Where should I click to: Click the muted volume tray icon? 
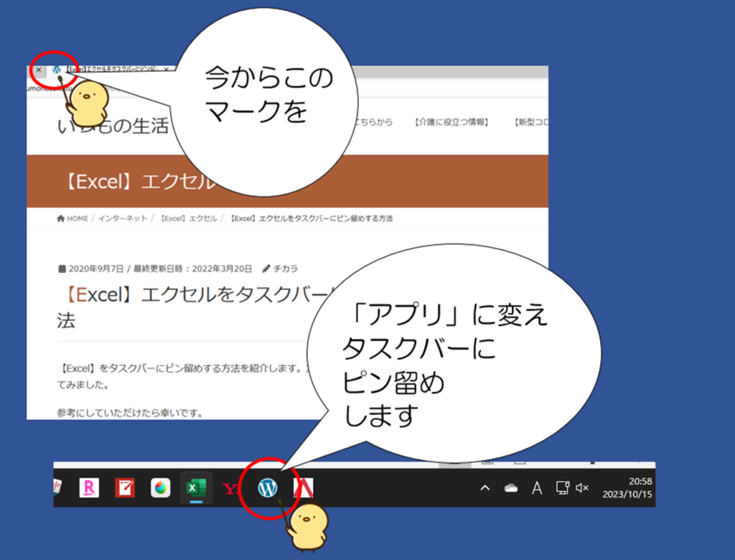click(582, 488)
